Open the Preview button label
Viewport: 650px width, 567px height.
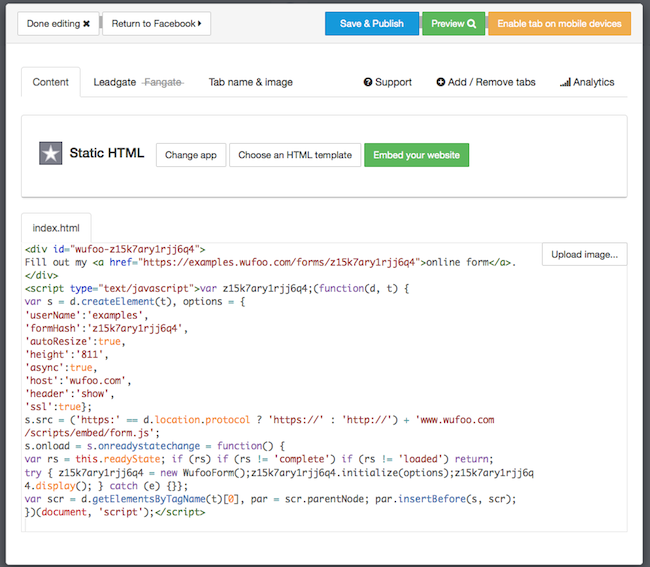coord(448,24)
